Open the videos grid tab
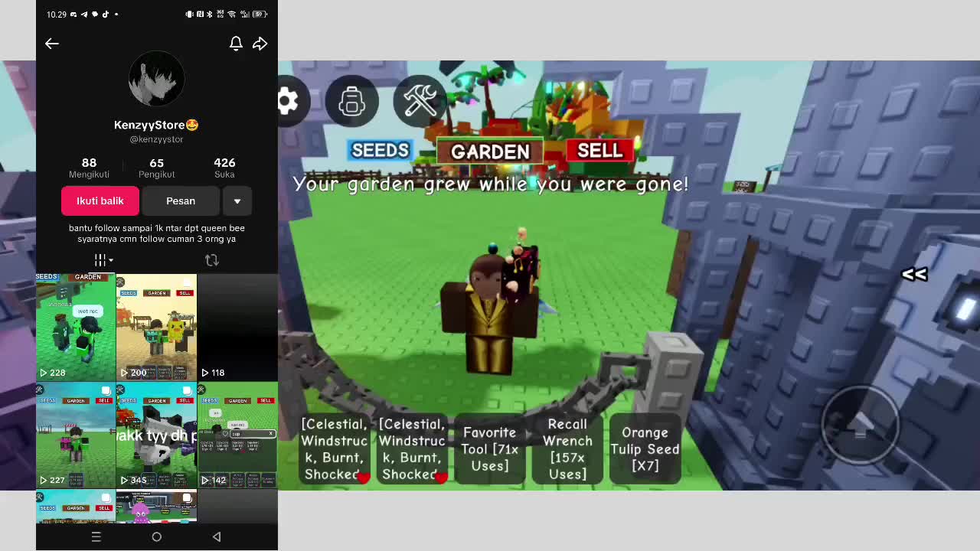The height and width of the screenshot is (551, 980). point(103,260)
